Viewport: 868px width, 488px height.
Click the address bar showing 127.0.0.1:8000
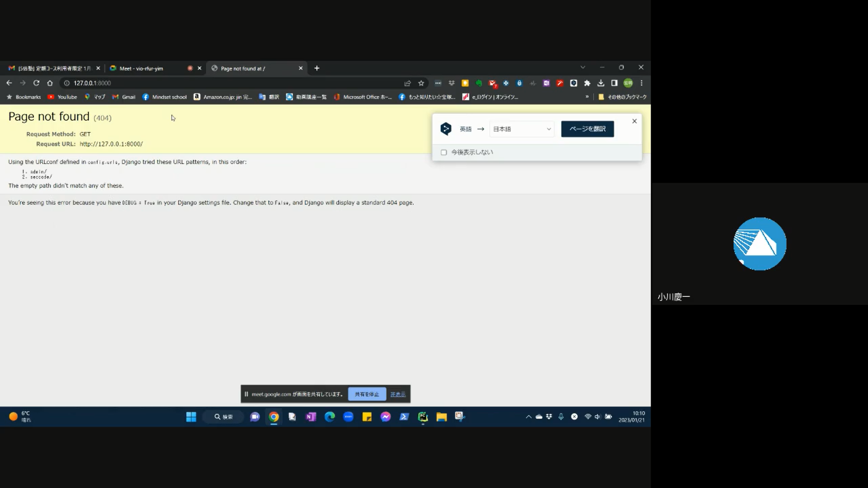226,83
